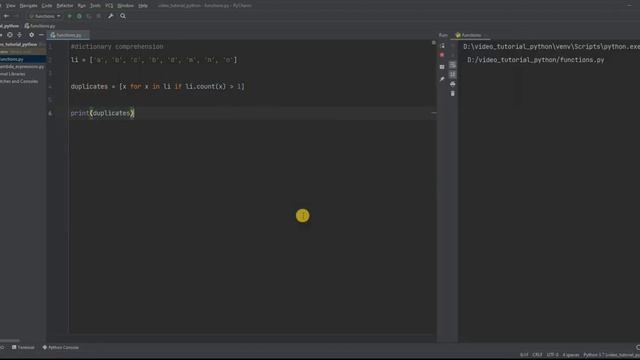Viewport: 640px width, 360px height.
Task: Click the Search Everywhere magnifier icon
Action: coord(123,16)
